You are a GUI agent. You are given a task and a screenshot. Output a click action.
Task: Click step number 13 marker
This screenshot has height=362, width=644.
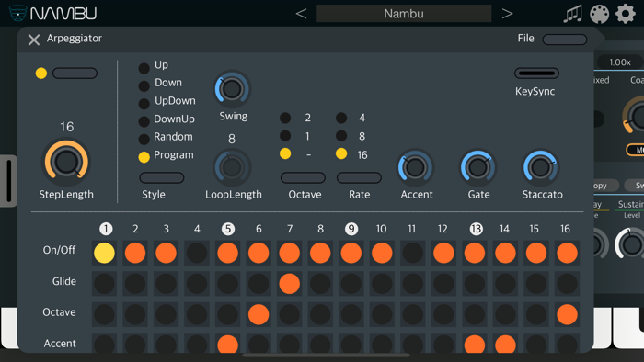(476, 229)
